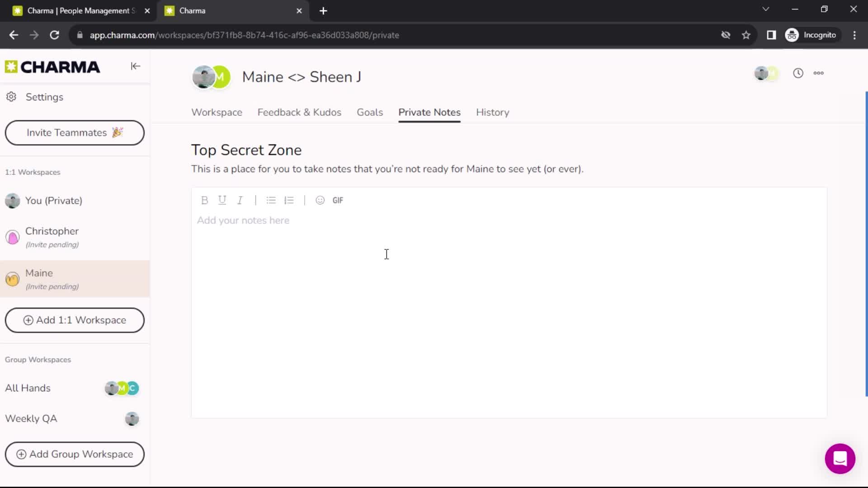Select the numbered list tool

pyautogui.click(x=289, y=200)
